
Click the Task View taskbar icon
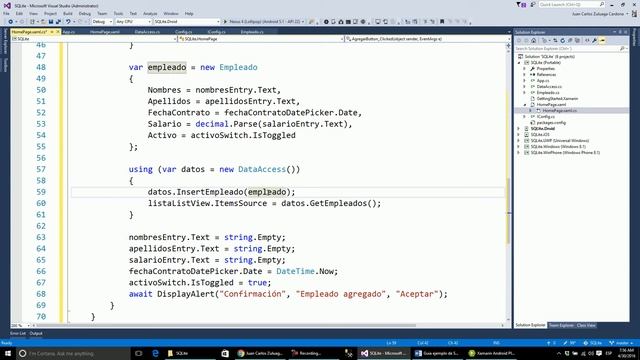138,353
